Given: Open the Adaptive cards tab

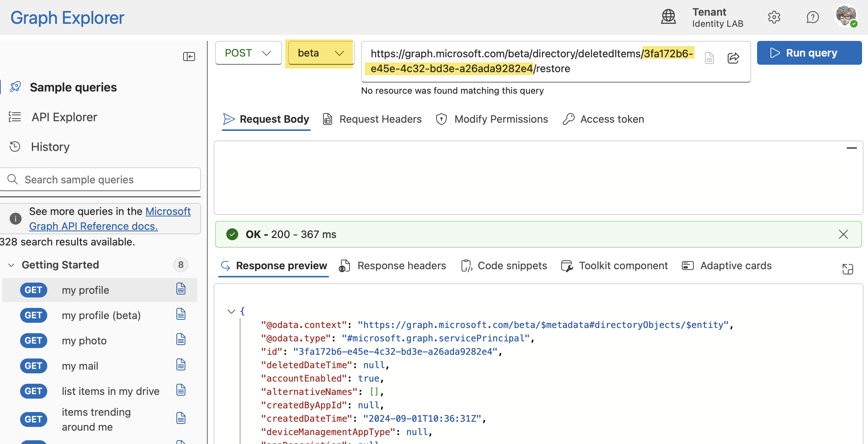Looking at the screenshot, I should (x=727, y=266).
